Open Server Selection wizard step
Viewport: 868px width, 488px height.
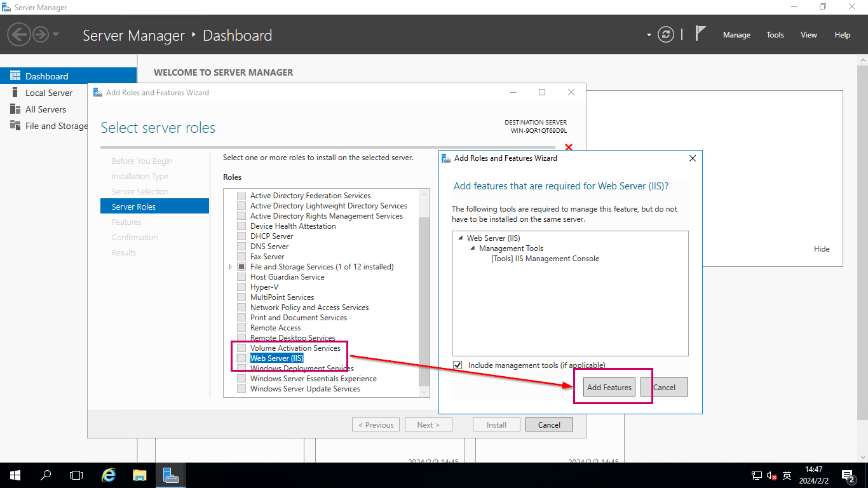coord(140,192)
